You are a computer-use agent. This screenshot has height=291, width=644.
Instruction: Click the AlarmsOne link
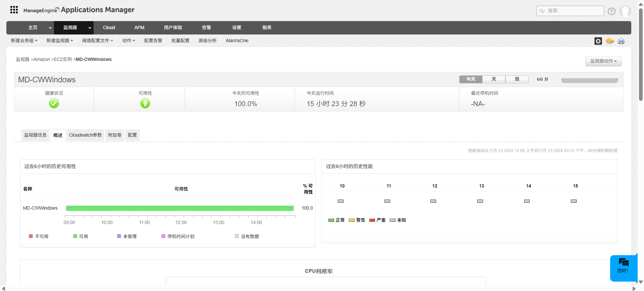(x=237, y=41)
